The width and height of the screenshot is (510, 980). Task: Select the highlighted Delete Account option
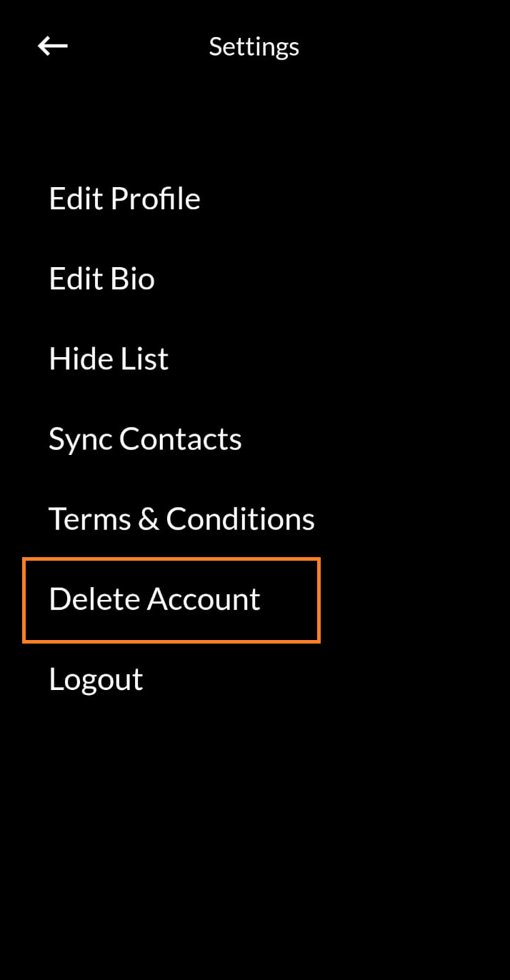click(x=154, y=599)
